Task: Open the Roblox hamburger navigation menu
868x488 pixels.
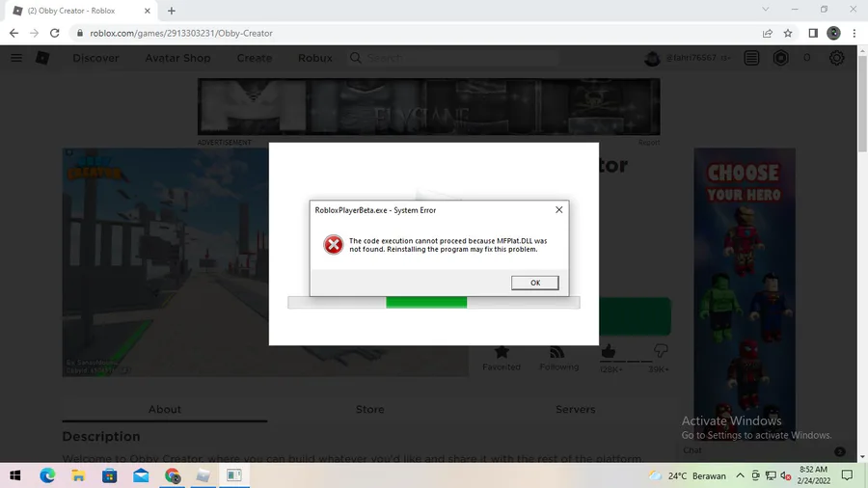Action: point(16,58)
